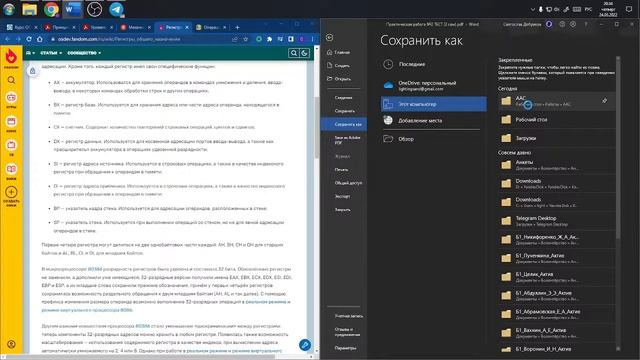Switch to the last Chrome tab Операц
This screenshot has height=360, width=640.
point(210,27)
